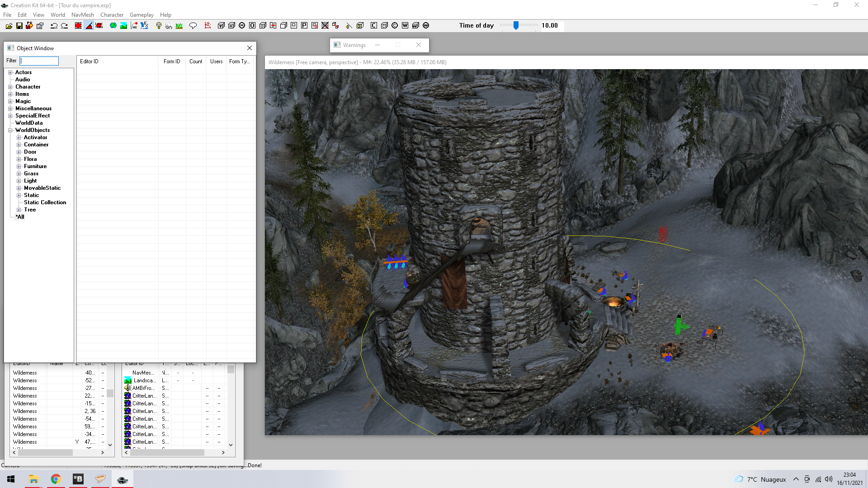This screenshot has width=868, height=488.
Task: Click the Open file toolbar icon
Action: (x=9, y=26)
